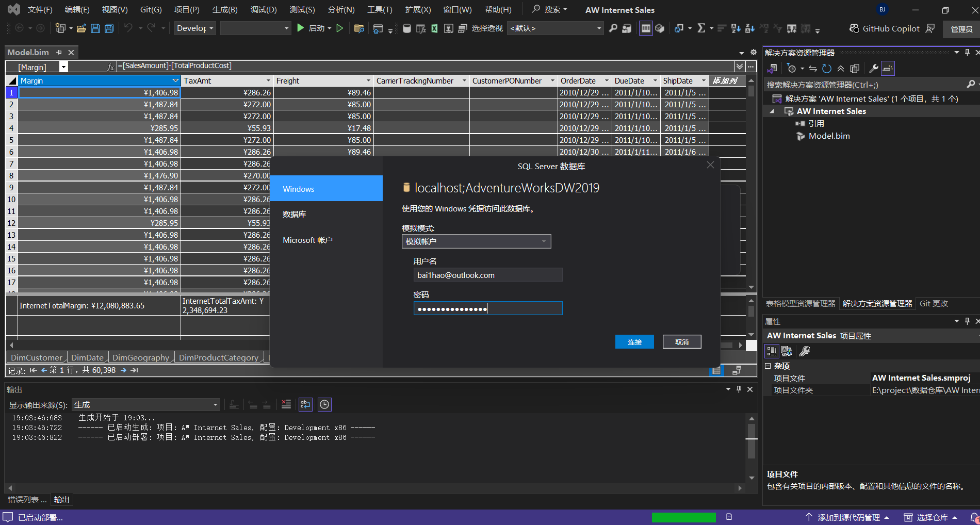Switch to the Git 更改 tab
980x525 pixels.
tap(934, 304)
